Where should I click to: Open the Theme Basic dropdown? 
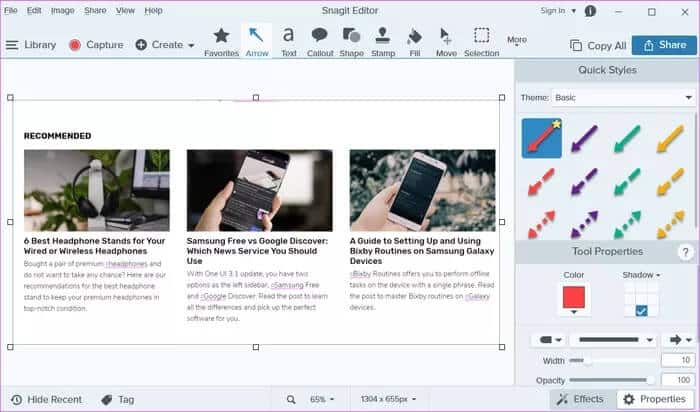pyautogui.click(x=623, y=97)
